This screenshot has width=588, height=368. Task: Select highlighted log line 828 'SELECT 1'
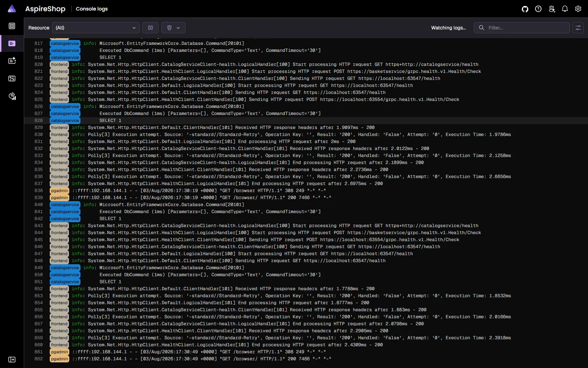tap(306, 121)
